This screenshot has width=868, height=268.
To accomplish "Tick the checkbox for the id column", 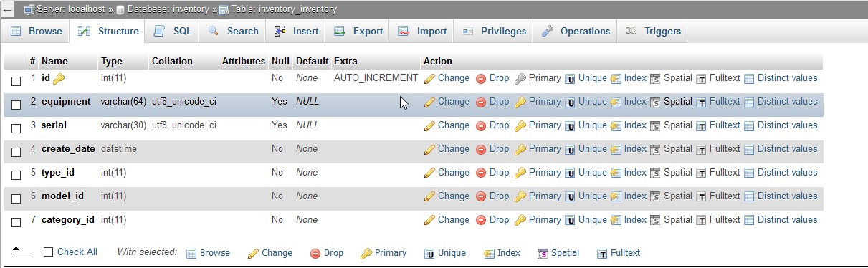I will click(x=16, y=81).
